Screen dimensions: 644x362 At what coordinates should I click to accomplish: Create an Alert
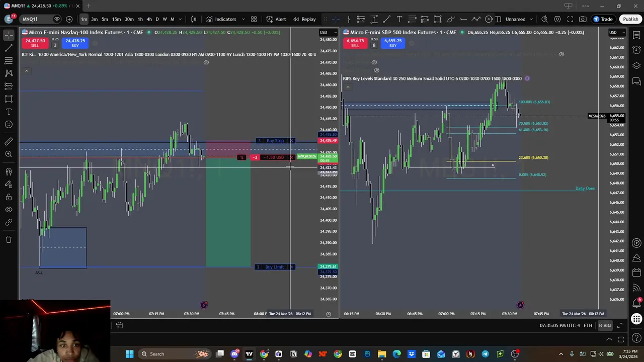[276, 19]
